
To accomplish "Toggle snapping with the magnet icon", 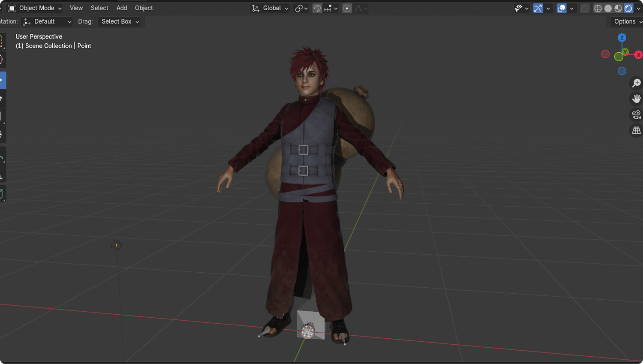I will [317, 8].
